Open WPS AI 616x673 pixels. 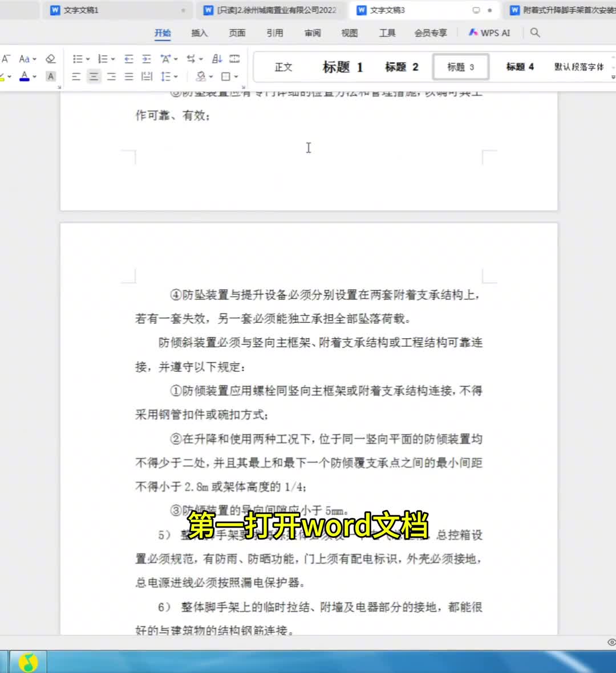489,33
